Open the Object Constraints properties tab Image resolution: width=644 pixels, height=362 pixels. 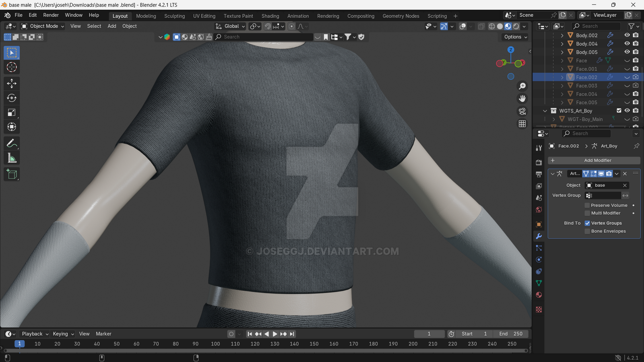(x=539, y=271)
